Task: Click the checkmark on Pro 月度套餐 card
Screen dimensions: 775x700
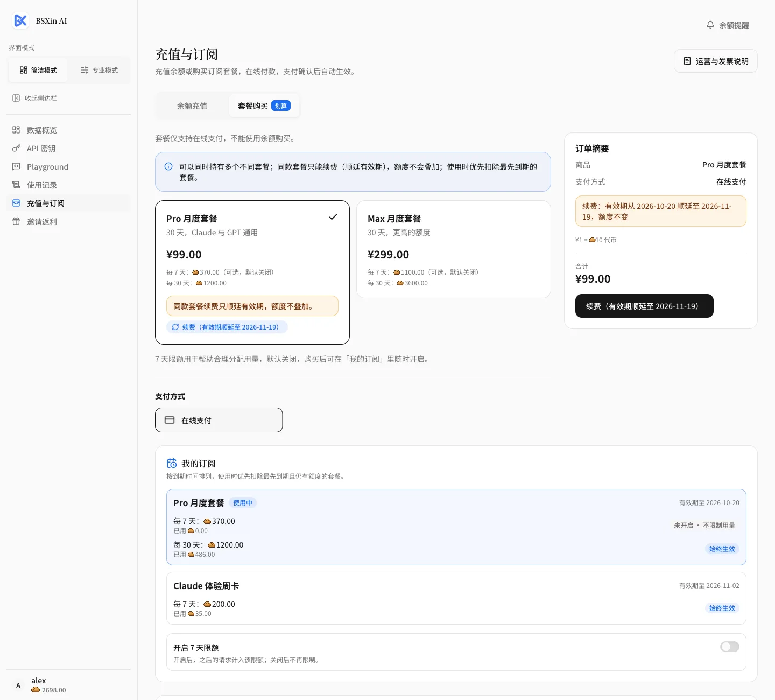Action: click(333, 217)
